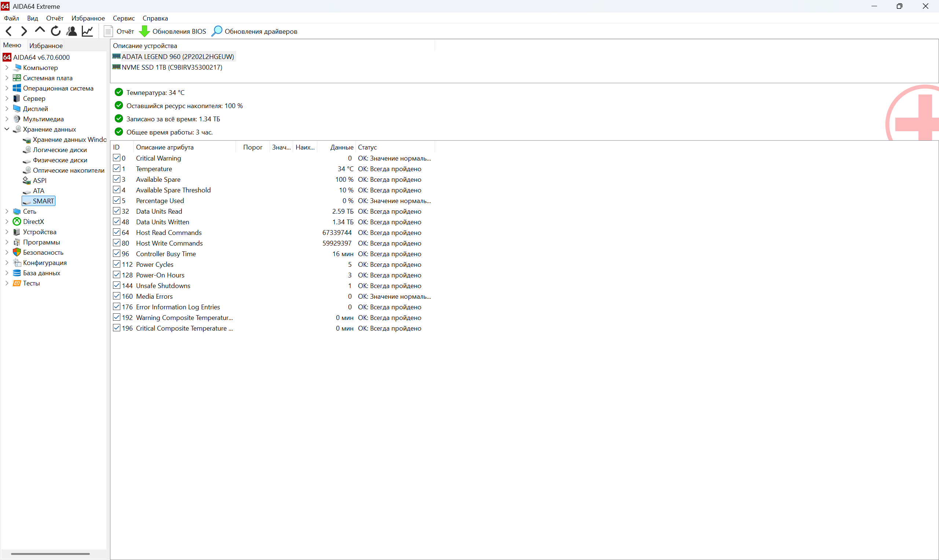
Task: Switch to the Избранное tab
Action: point(46,45)
